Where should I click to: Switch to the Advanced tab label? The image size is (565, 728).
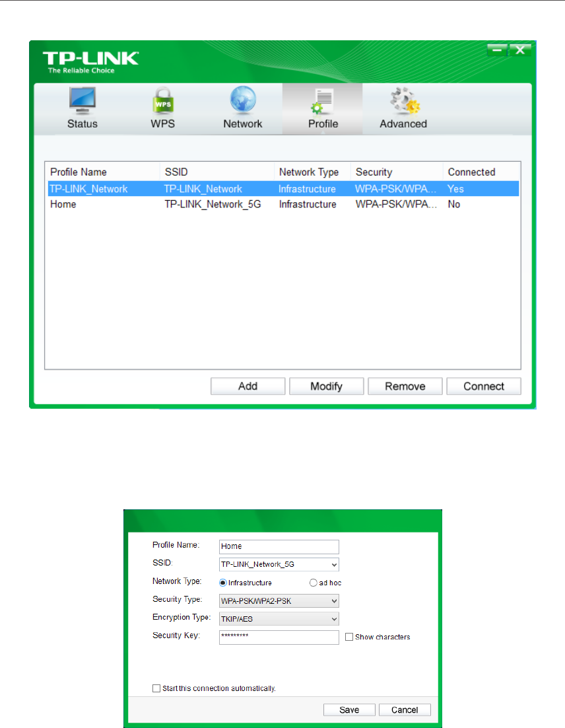pyautogui.click(x=403, y=124)
